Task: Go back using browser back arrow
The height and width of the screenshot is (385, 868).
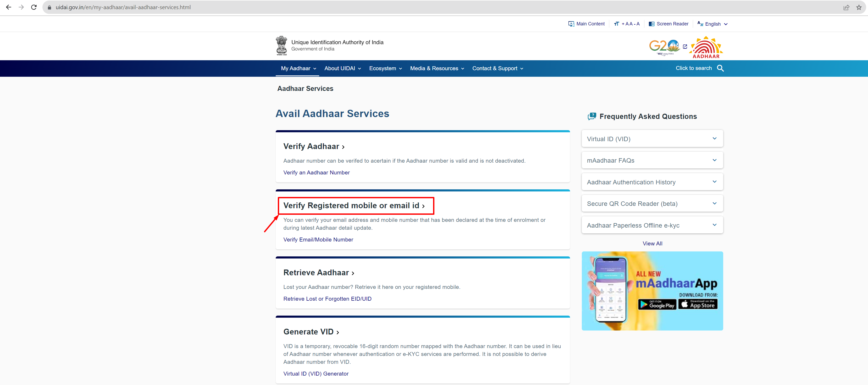Action: point(8,7)
